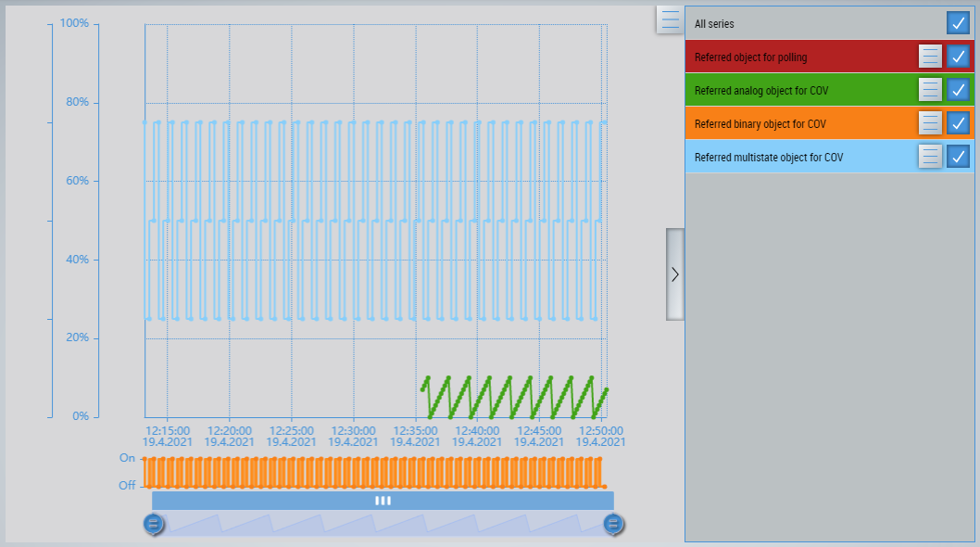This screenshot has width=980, height=547.
Task: Click the 60% label on the Y axis
Action: tap(78, 181)
